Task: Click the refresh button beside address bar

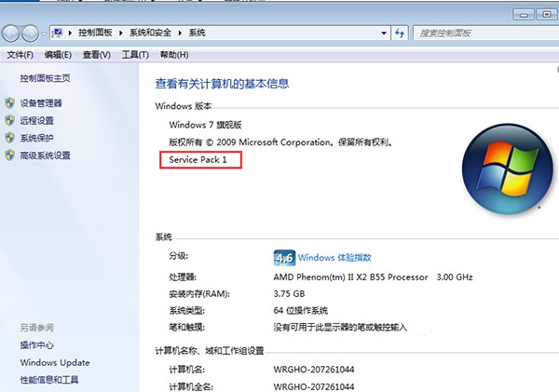Action: (x=400, y=34)
